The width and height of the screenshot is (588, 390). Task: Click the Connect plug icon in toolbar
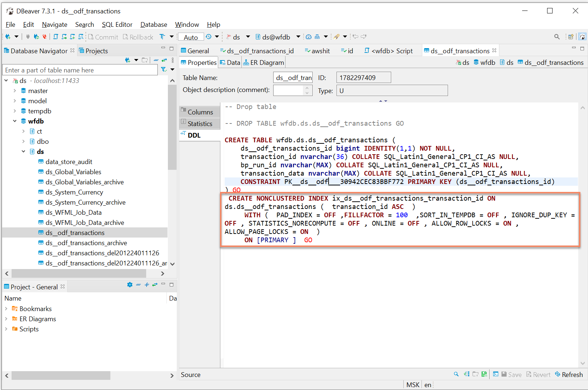[28, 37]
